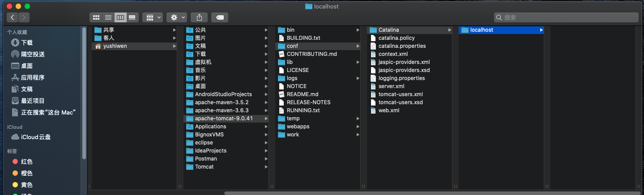The image size is (644, 195).
Task: Open the Applications folder
Action: [x=226, y=127]
